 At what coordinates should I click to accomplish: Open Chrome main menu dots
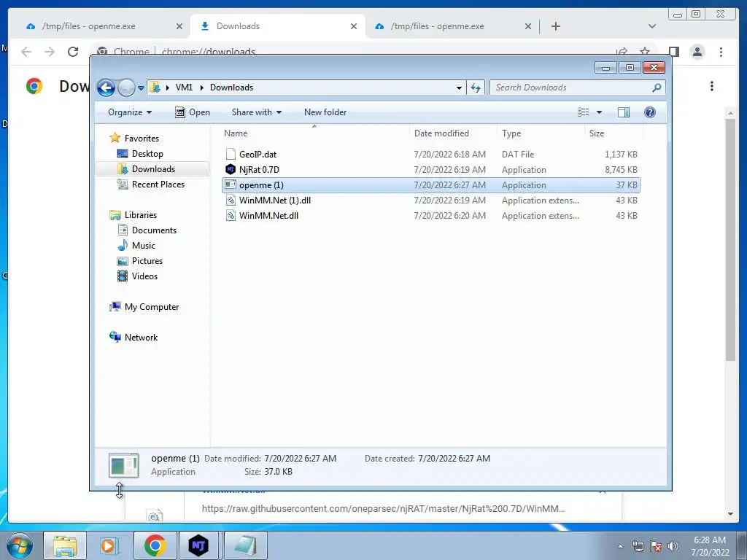click(x=721, y=52)
